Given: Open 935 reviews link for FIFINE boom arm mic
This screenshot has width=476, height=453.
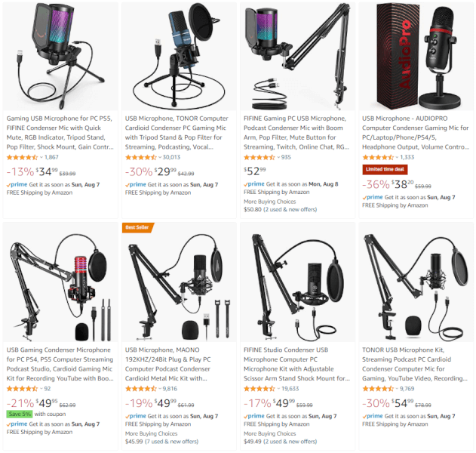Looking at the screenshot, I should (x=286, y=157).
